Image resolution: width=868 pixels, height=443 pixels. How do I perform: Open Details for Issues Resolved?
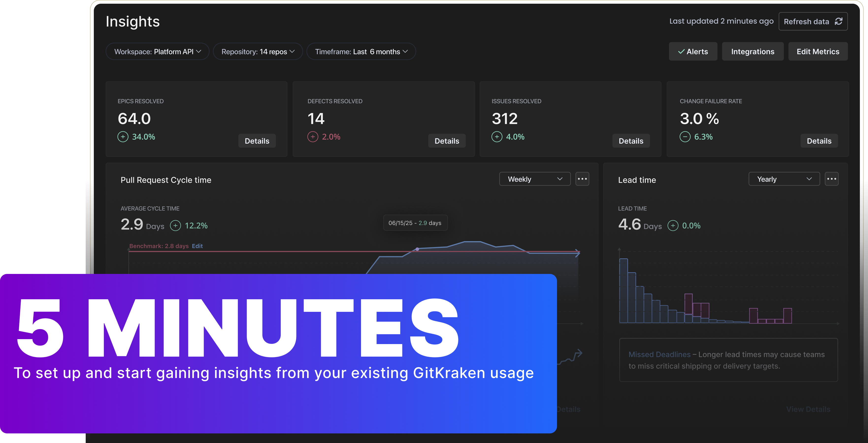coord(631,141)
